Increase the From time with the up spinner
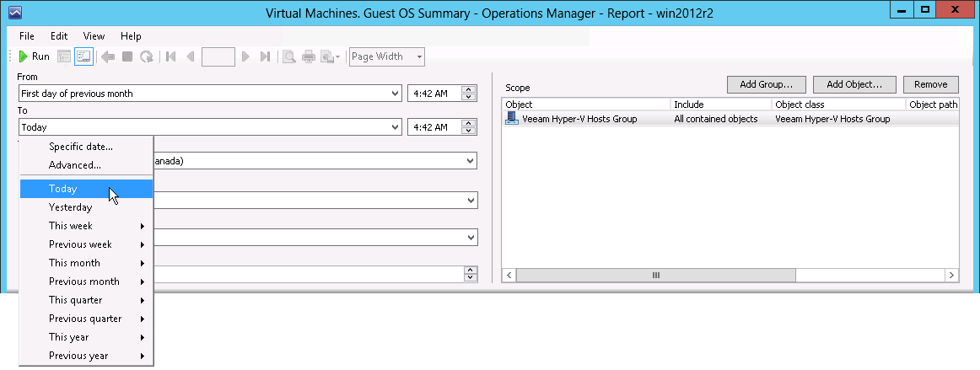 pos(469,89)
